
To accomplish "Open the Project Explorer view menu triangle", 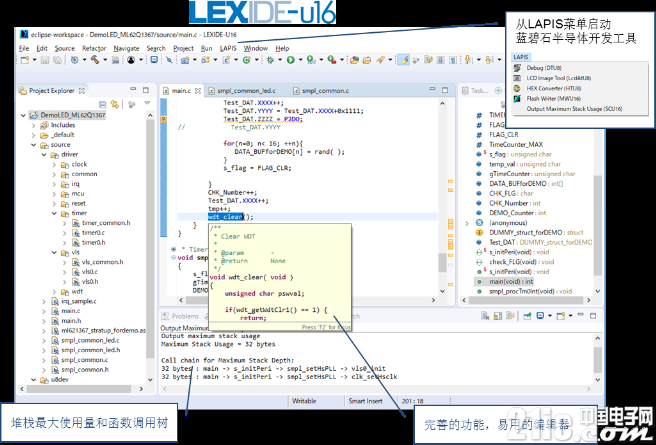I will [x=147, y=103].
